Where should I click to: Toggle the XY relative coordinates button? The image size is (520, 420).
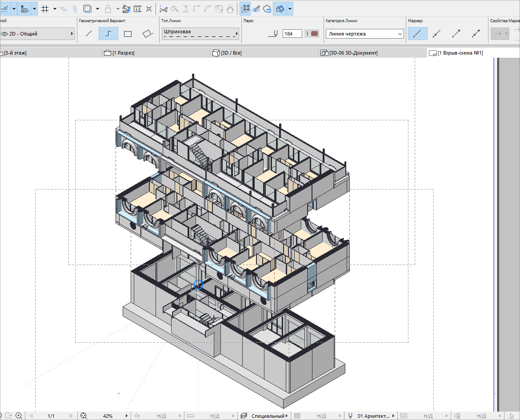click(25, 9)
